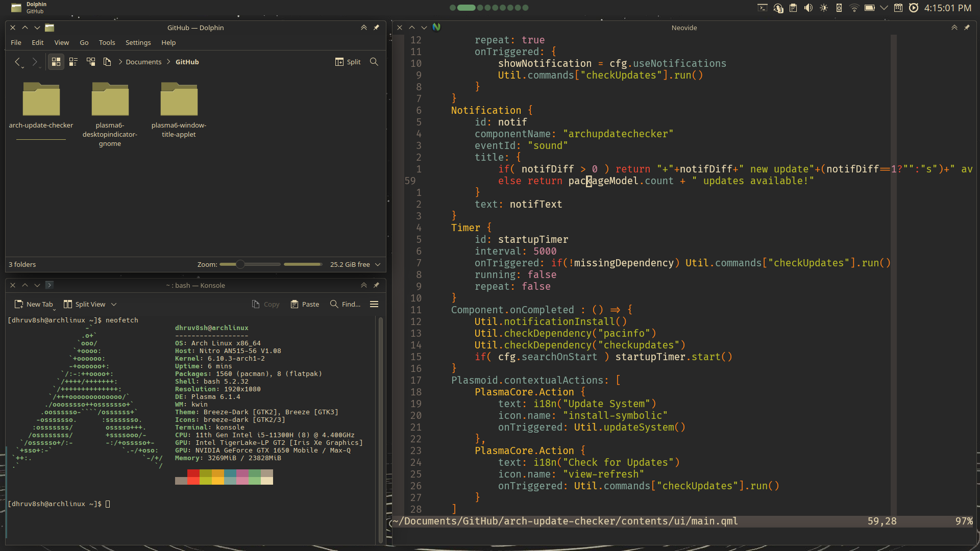Open the KDE Connect tray icon
The image size is (980, 551).
[839, 8]
